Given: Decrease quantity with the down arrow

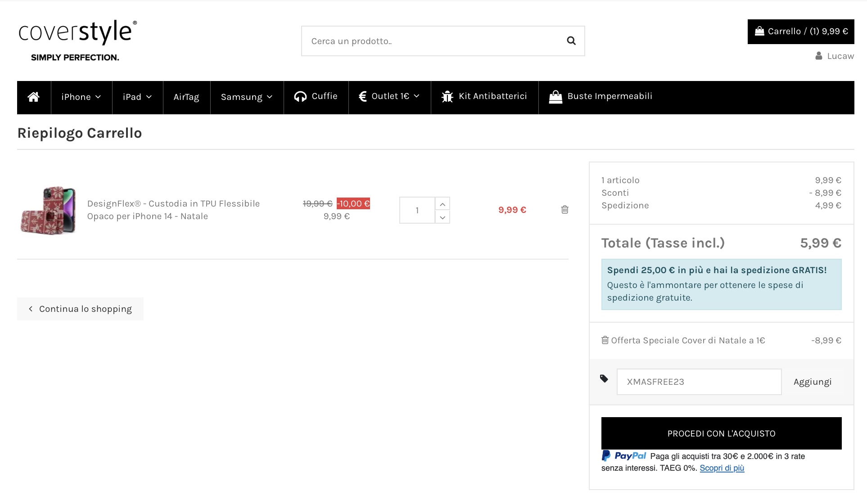Looking at the screenshot, I should [x=443, y=217].
